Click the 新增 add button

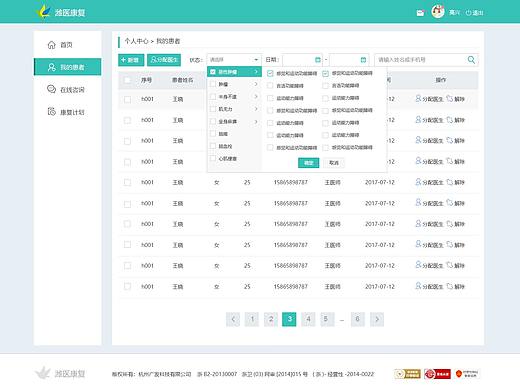coord(131,60)
